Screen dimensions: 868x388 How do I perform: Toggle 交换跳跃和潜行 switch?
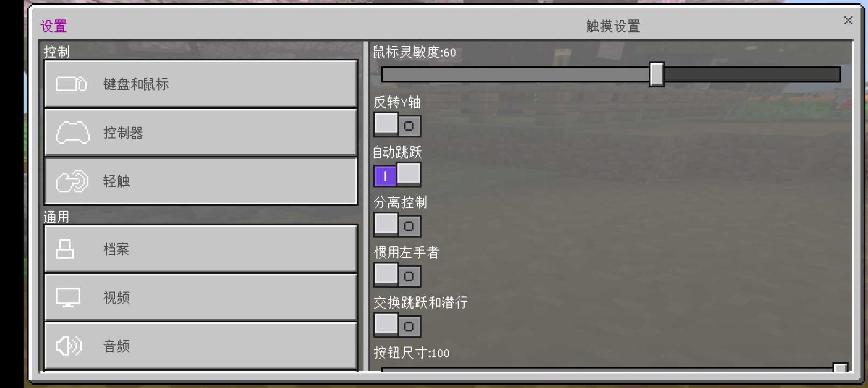pyautogui.click(x=397, y=325)
